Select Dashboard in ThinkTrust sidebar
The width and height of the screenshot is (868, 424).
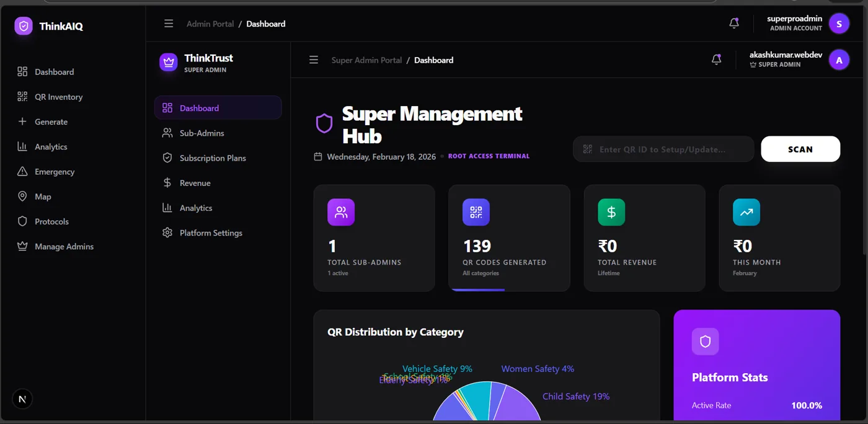point(218,108)
